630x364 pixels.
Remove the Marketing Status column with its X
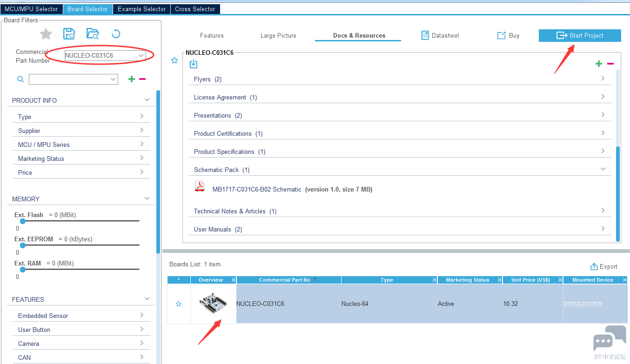tap(500, 280)
